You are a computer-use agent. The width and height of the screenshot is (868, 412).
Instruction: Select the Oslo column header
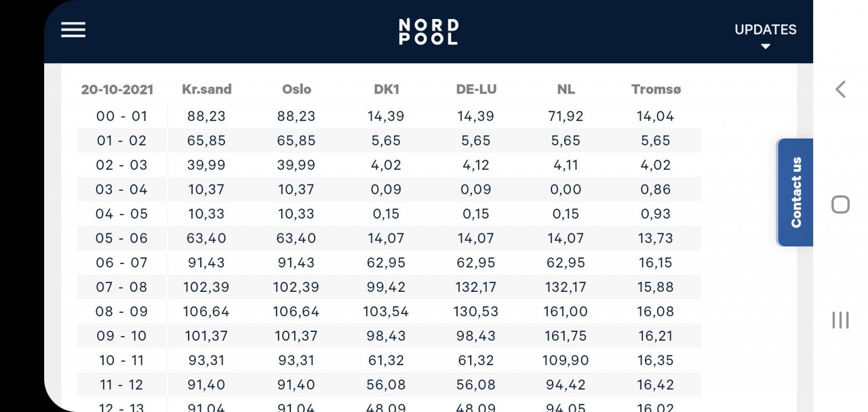click(x=296, y=89)
